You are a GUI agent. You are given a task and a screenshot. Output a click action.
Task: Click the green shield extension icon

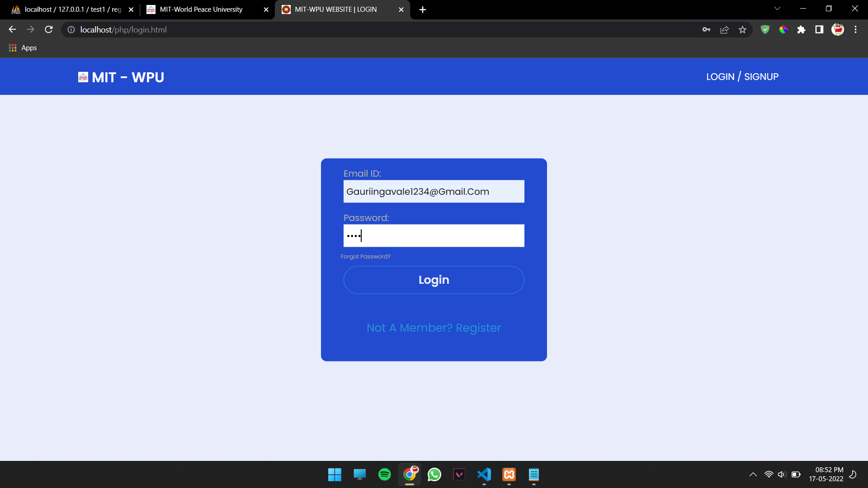point(765,30)
